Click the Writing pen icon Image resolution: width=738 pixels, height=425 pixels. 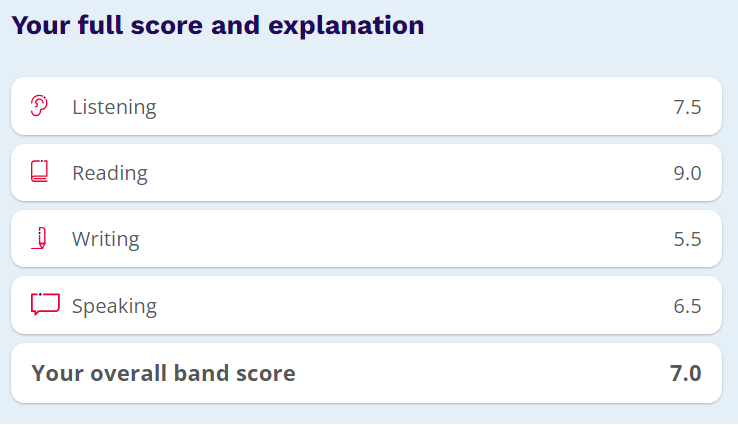[40, 238]
